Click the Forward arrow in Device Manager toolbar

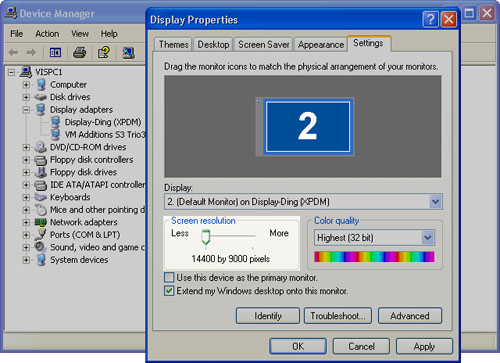tap(31, 52)
